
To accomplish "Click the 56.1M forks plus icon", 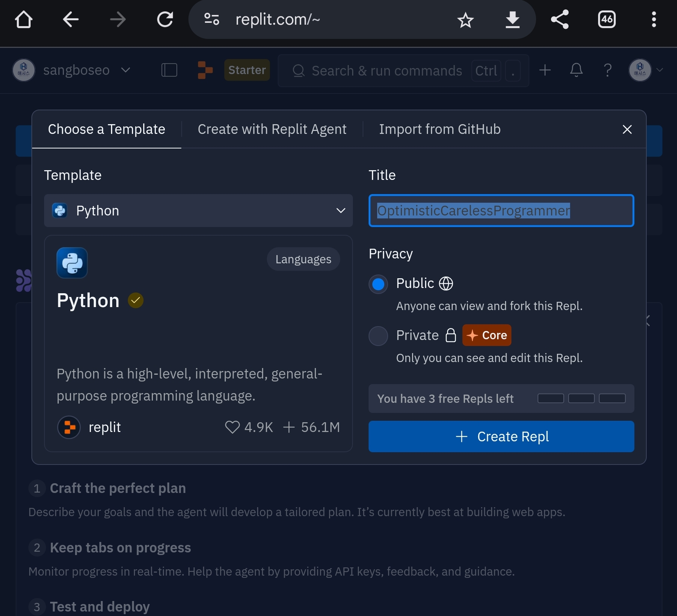I will pos(289,427).
